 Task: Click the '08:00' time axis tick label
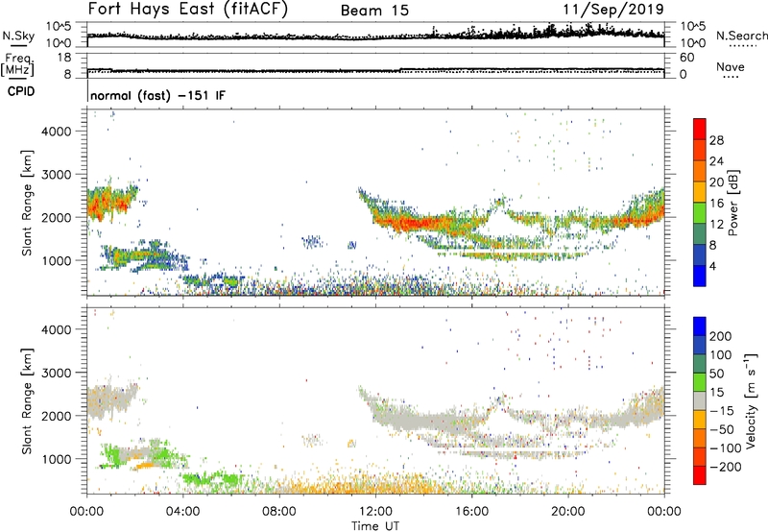click(279, 512)
